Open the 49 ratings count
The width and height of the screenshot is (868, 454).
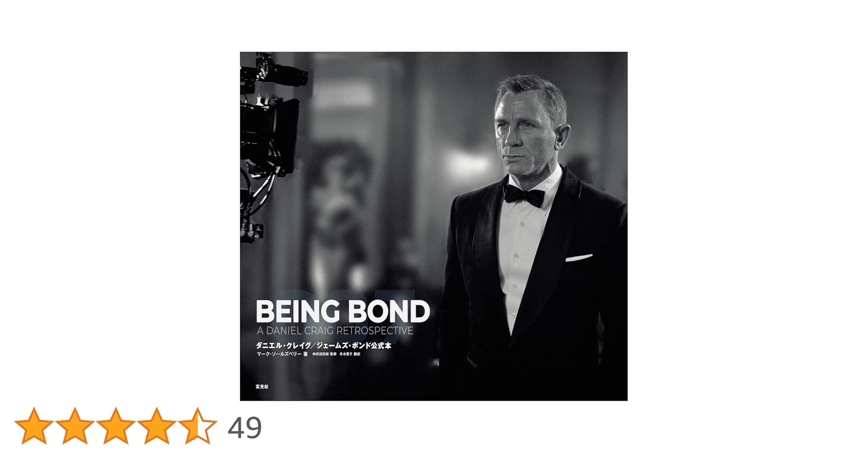[x=244, y=428]
